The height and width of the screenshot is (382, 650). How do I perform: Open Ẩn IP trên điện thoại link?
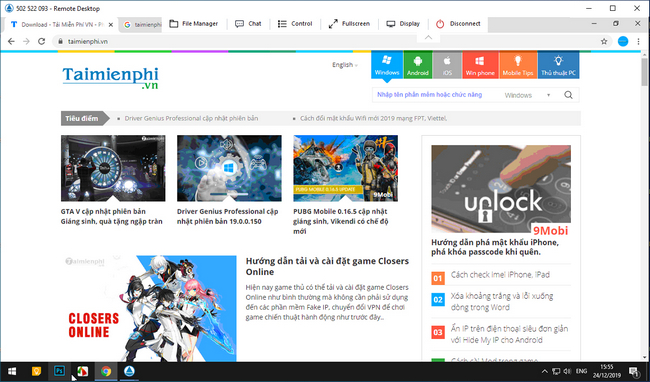tap(509, 334)
